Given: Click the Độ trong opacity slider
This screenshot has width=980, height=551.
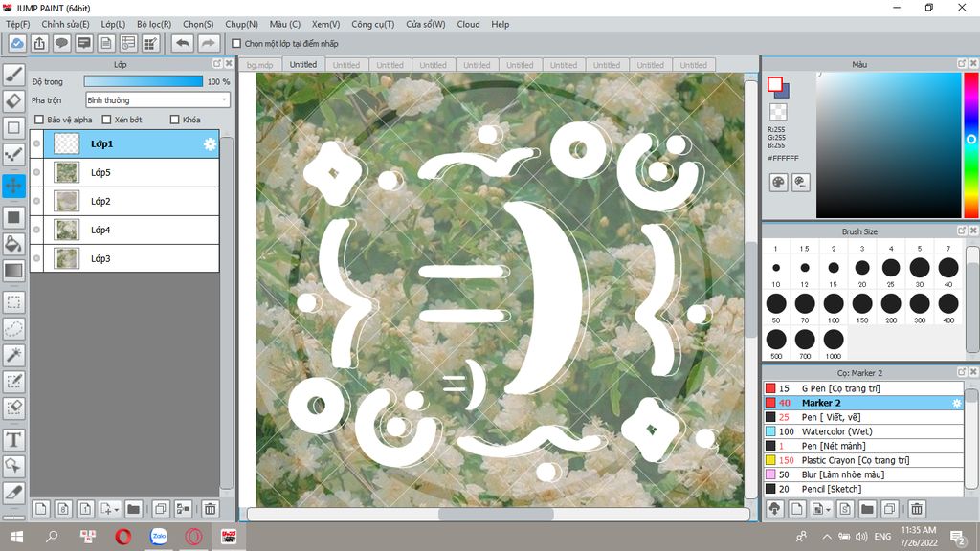Looking at the screenshot, I should tap(144, 82).
